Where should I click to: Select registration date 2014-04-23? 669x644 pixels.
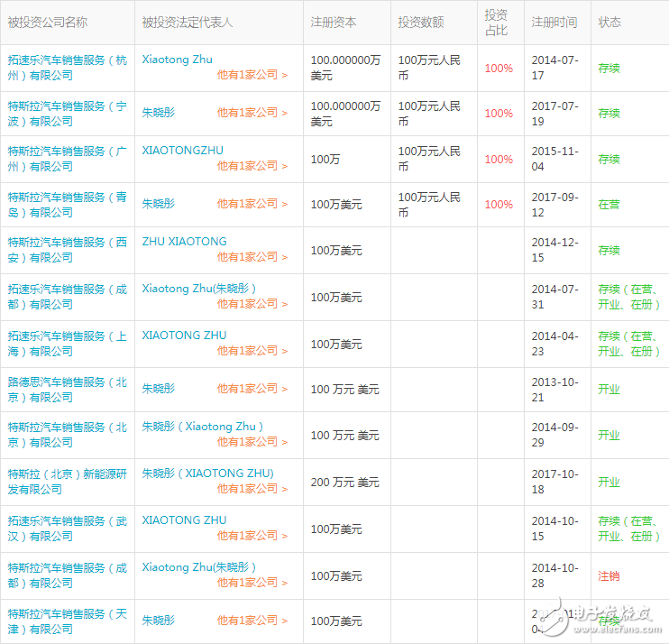(x=554, y=344)
